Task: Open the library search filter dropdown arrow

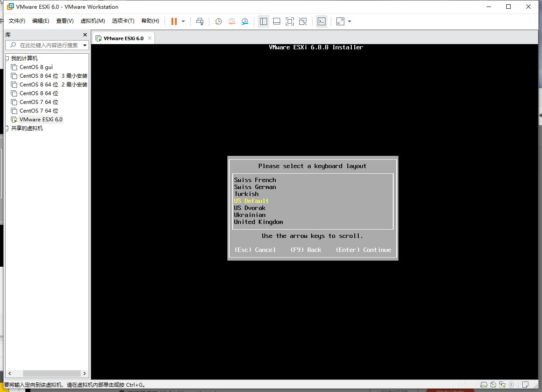Action: [x=85, y=45]
